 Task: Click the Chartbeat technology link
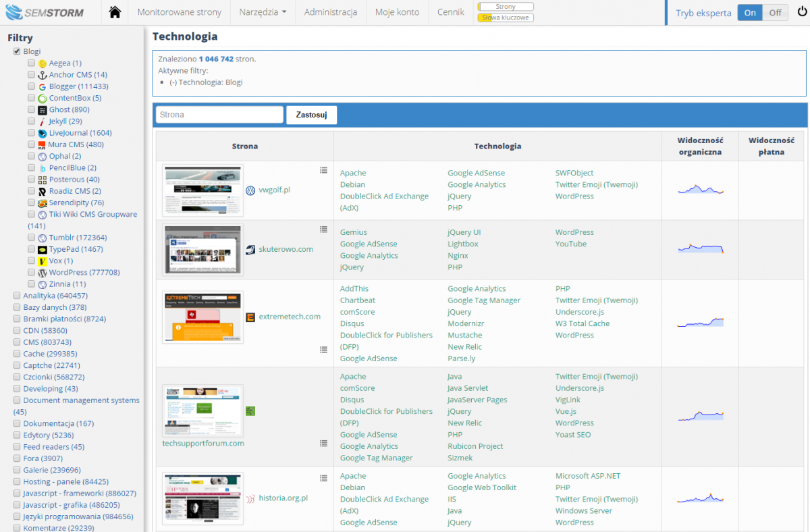[358, 300]
